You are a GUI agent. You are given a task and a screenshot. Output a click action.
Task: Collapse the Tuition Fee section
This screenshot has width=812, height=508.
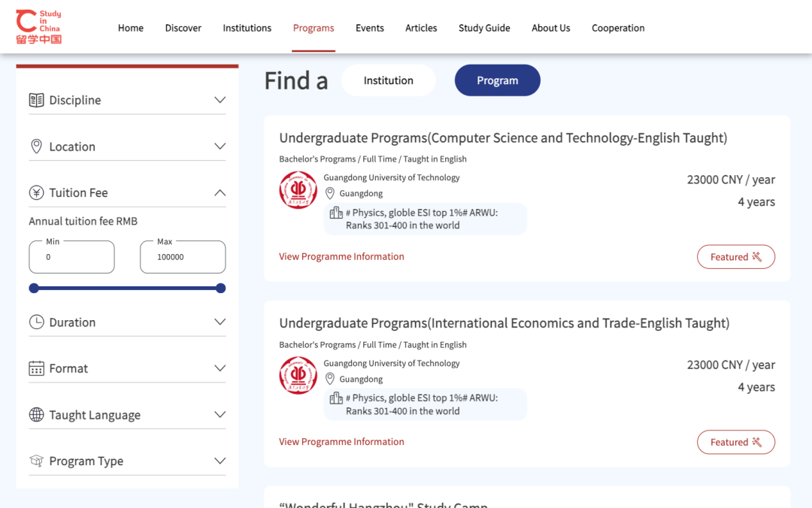click(220, 193)
